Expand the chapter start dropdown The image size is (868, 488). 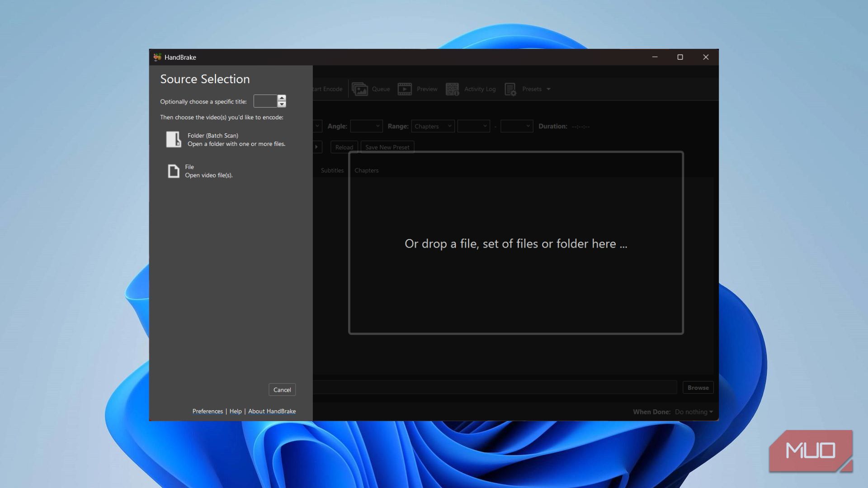click(474, 126)
